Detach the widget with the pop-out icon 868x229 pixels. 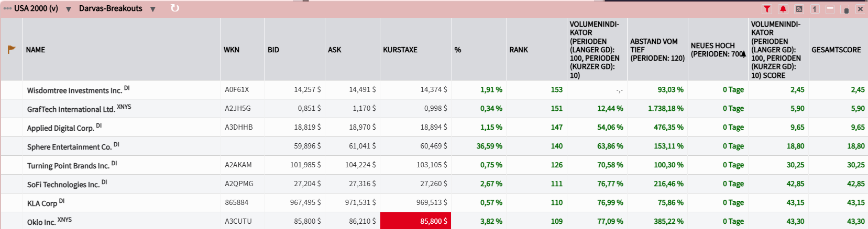[x=845, y=9]
